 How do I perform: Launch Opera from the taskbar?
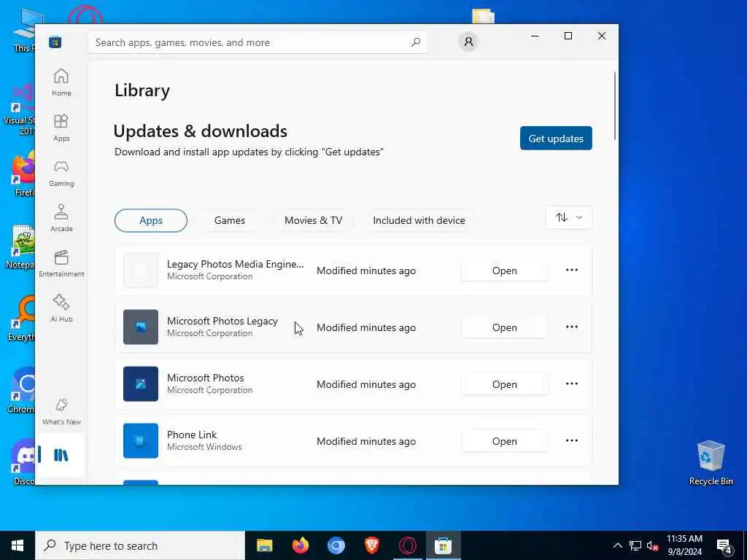coord(407,545)
